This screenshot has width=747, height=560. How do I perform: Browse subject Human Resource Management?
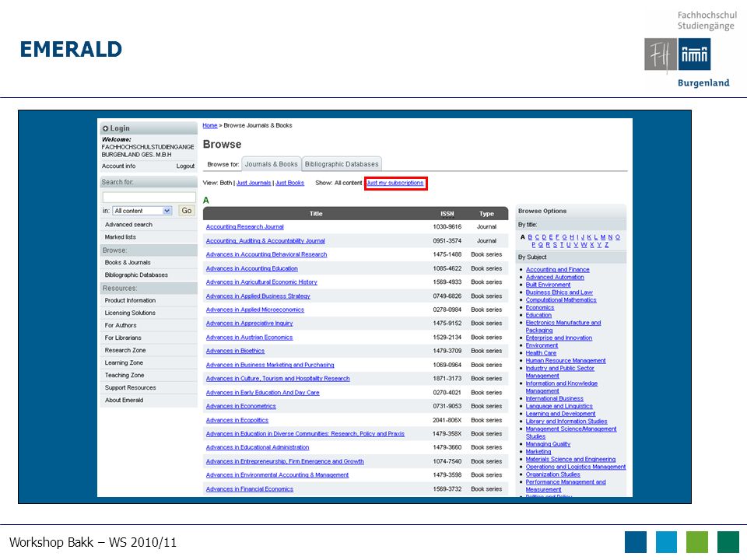click(x=566, y=361)
